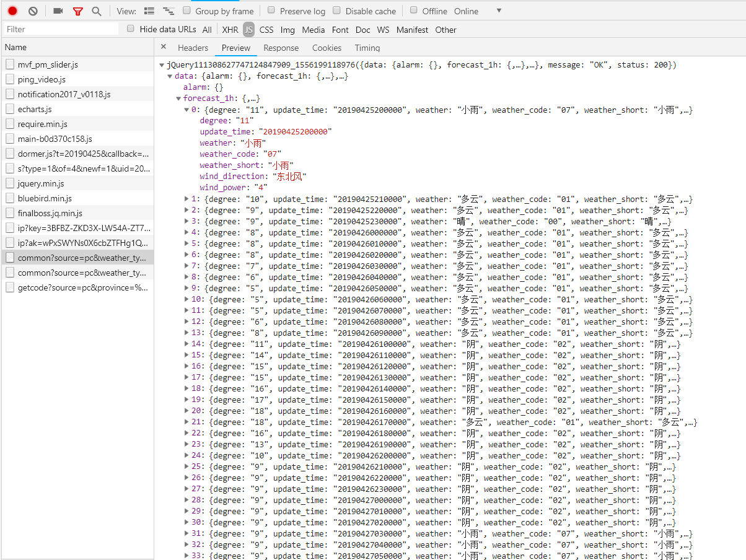Switch to the Response tab
746x560 pixels.
(x=281, y=48)
